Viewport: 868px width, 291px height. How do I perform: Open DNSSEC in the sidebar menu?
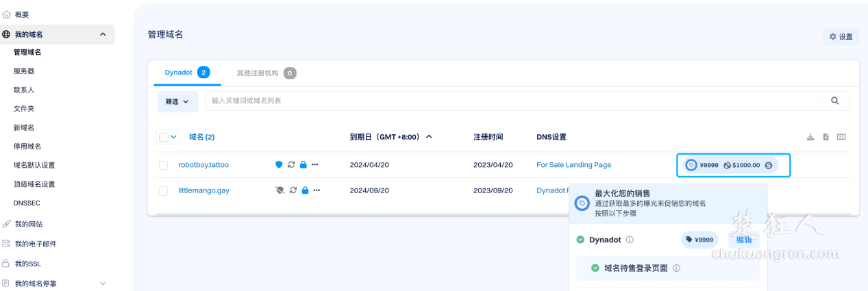27,203
